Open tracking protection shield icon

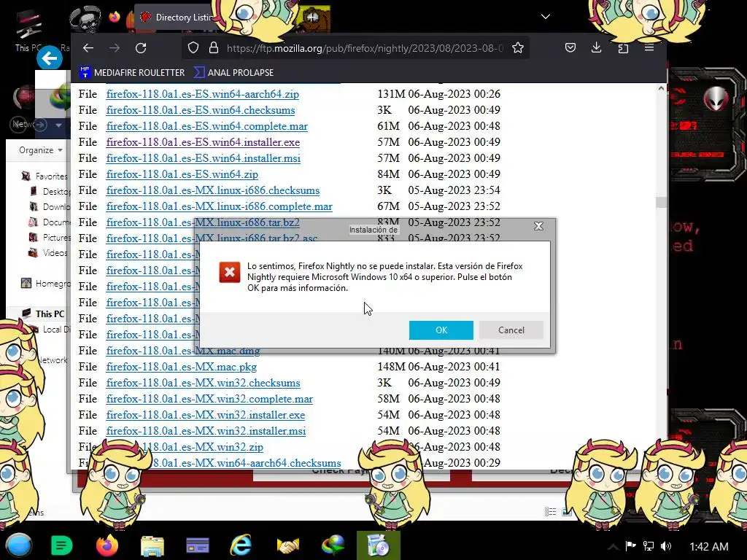[x=193, y=48]
